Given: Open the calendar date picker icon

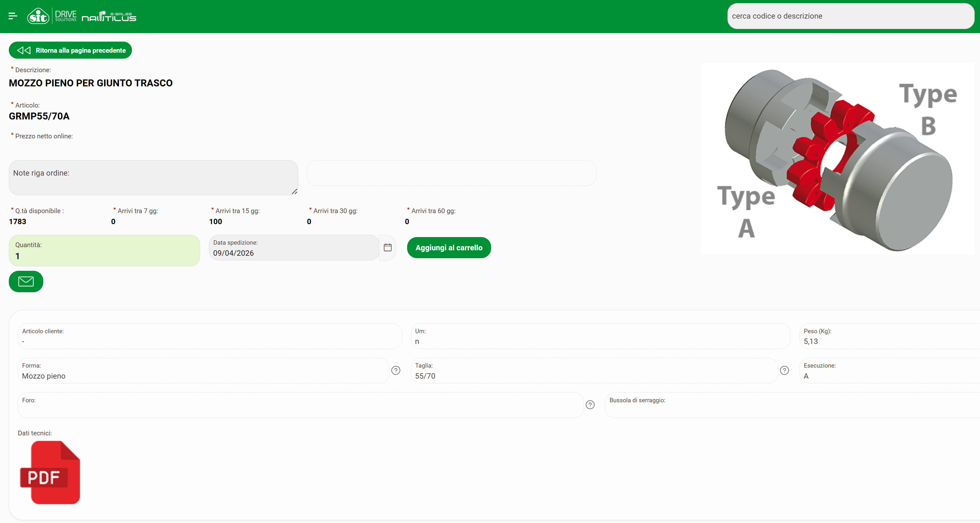Looking at the screenshot, I should click(x=387, y=247).
